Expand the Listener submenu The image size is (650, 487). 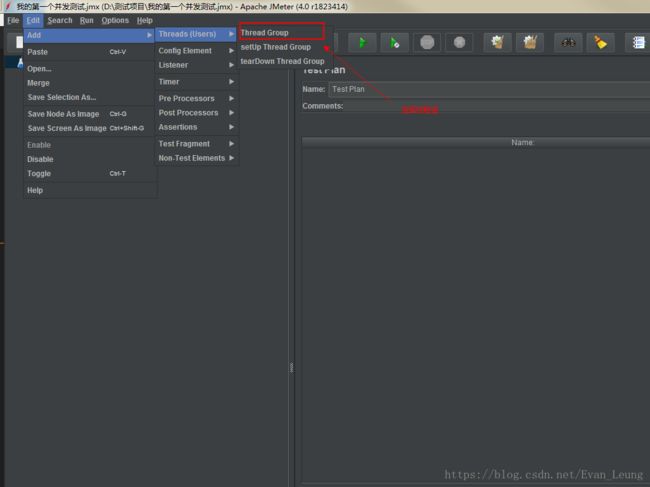(x=196, y=65)
